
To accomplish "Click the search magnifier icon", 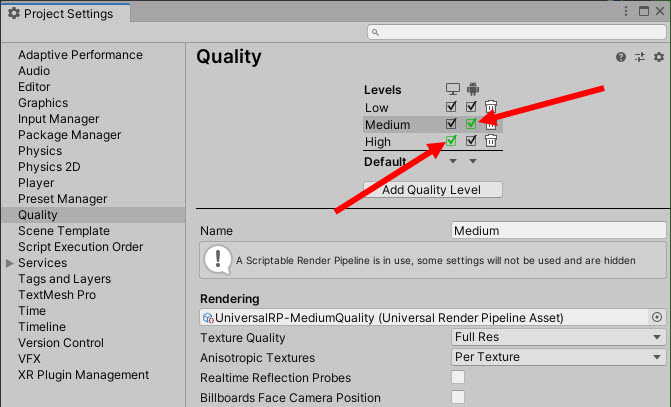I will [375, 33].
